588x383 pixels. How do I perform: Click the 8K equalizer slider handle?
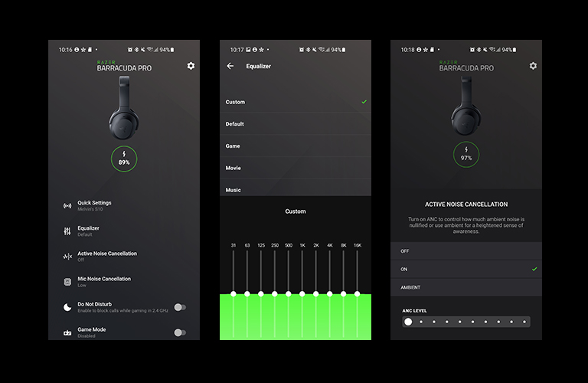pyautogui.click(x=344, y=293)
